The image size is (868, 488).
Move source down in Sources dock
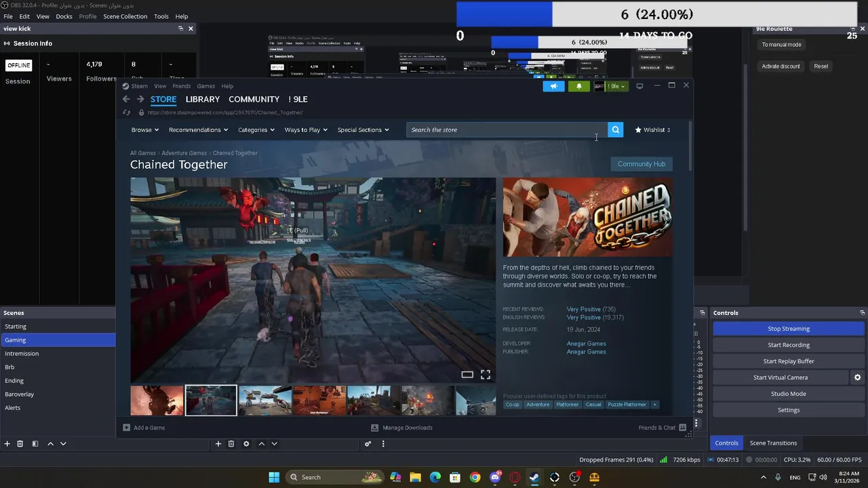274,443
